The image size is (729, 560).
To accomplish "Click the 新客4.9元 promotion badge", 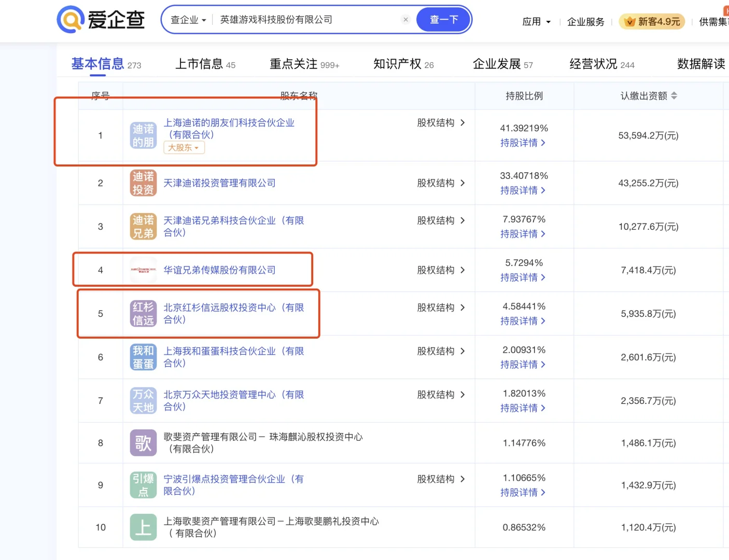I will click(x=652, y=22).
